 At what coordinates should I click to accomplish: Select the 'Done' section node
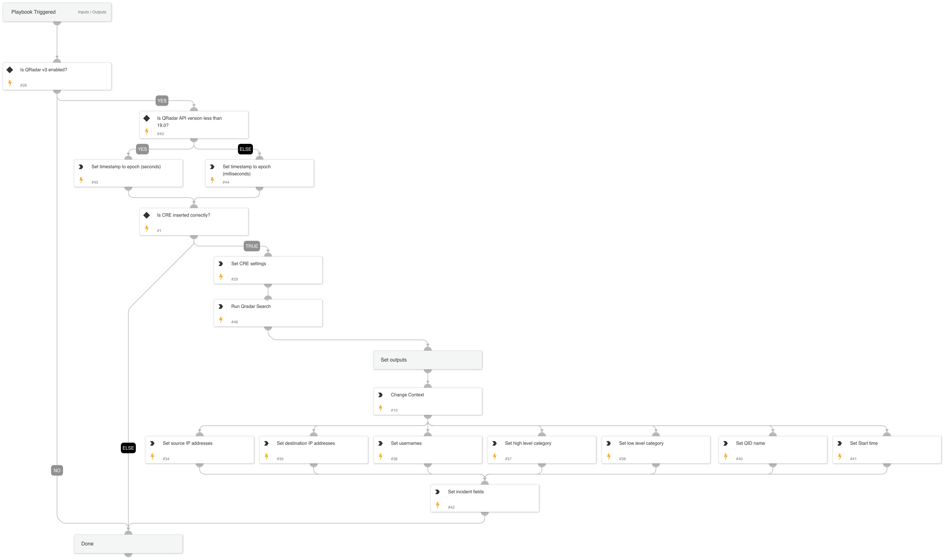pyautogui.click(x=128, y=544)
